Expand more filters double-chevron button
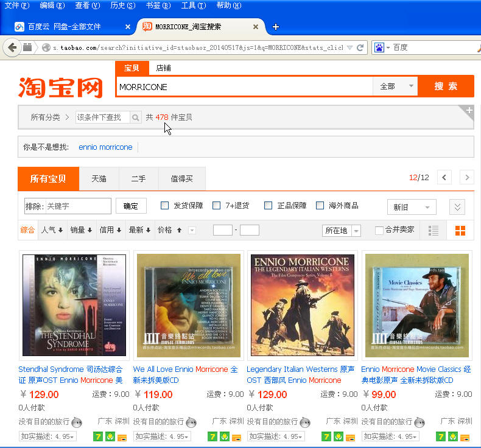481x448 pixels. [457, 208]
